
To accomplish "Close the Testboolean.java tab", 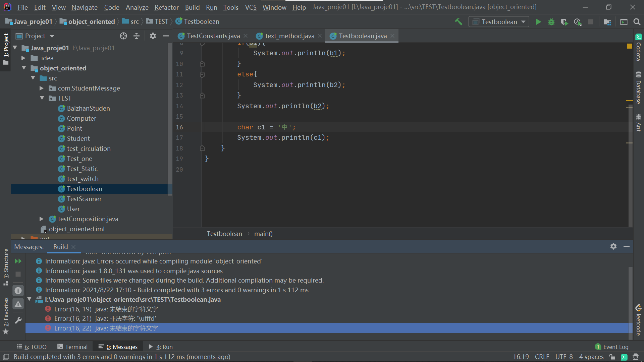I will 392,36.
